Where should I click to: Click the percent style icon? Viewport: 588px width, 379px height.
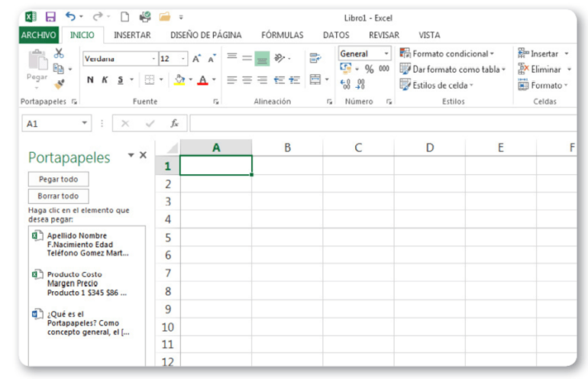[x=369, y=69]
